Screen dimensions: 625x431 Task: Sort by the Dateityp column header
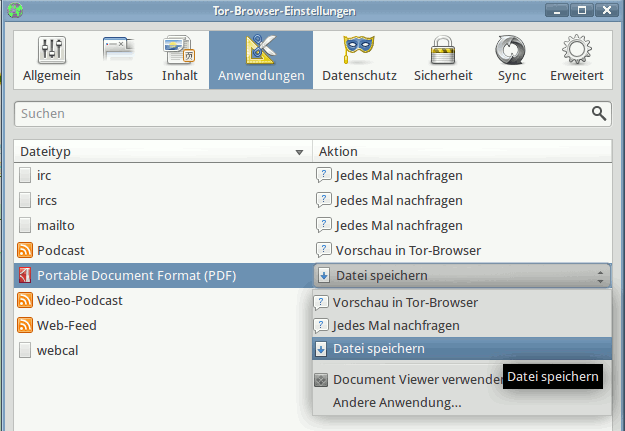[x=163, y=152]
